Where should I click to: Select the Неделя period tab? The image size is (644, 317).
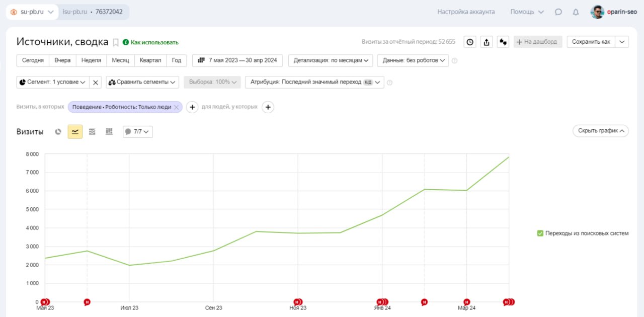(91, 60)
